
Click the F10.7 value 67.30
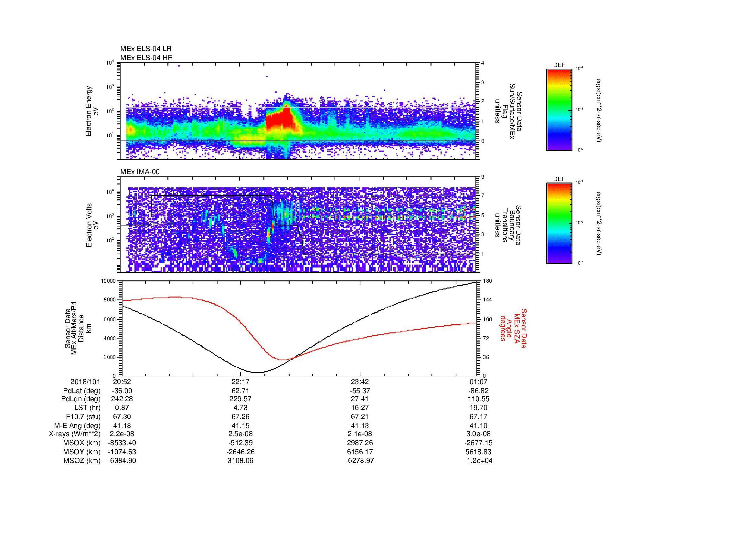[122, 416]
